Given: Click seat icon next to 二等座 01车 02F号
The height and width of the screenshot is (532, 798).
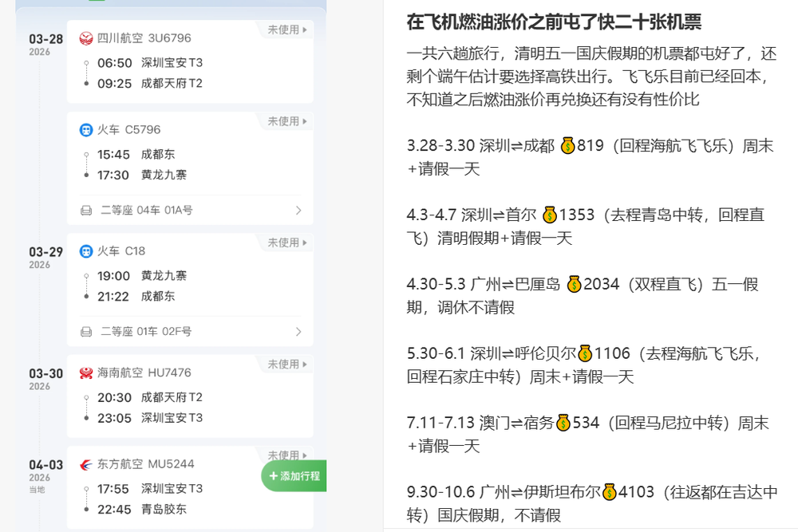Looking at the screenshot, I should (86, 332).
